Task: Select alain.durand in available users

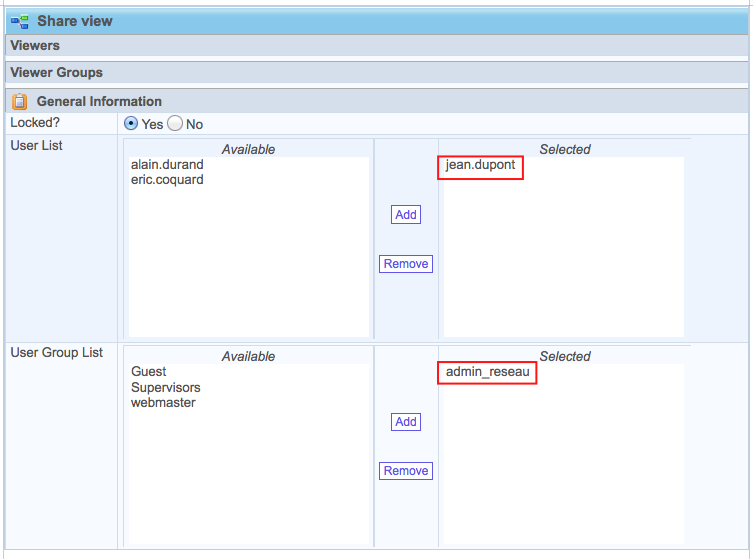Action: 167,165
